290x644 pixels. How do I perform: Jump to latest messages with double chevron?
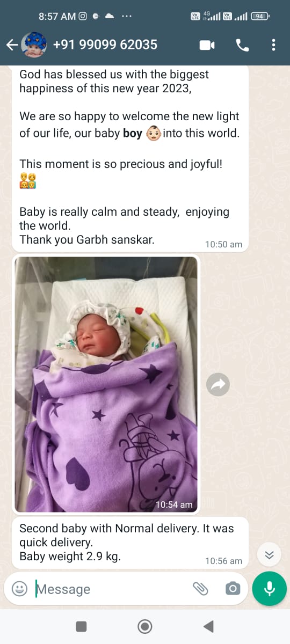270,555
